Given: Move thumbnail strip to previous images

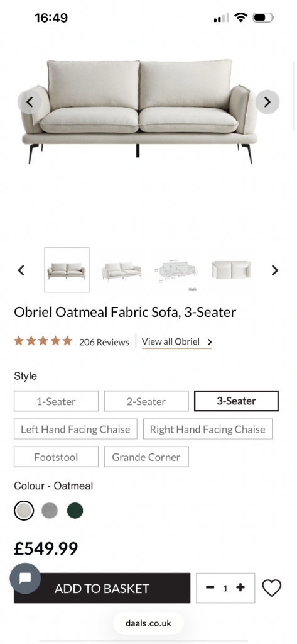Looking at the screenshot, I should point(21,270).
